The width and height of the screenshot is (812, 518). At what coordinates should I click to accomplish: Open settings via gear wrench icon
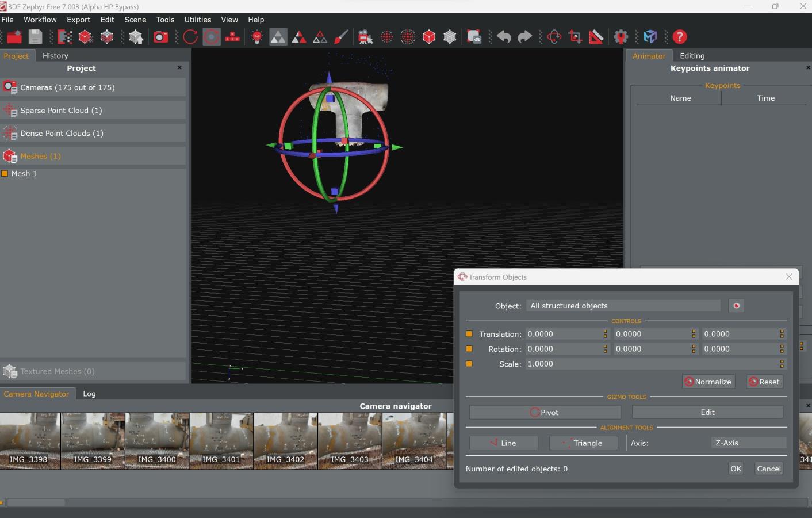(x=621, y=37)
